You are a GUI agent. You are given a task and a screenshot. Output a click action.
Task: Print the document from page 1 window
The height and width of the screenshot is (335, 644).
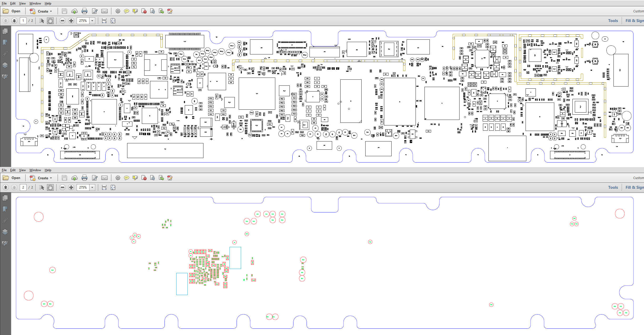(84, 11)
